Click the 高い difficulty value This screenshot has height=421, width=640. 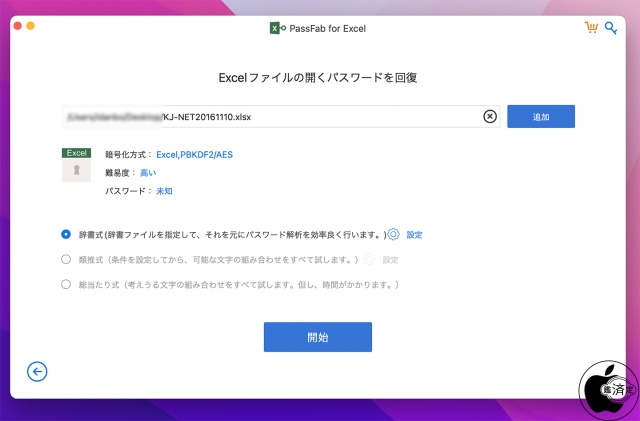(x=148, y=173)
